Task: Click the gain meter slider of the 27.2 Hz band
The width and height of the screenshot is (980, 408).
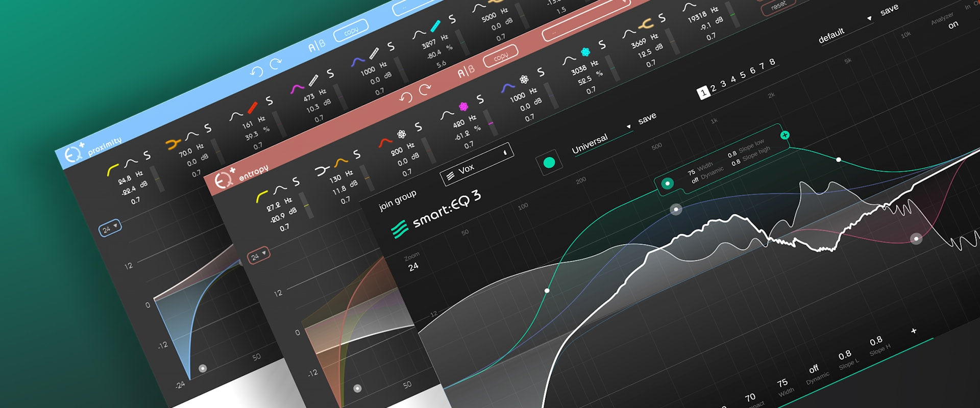Action: pos(305,205)
